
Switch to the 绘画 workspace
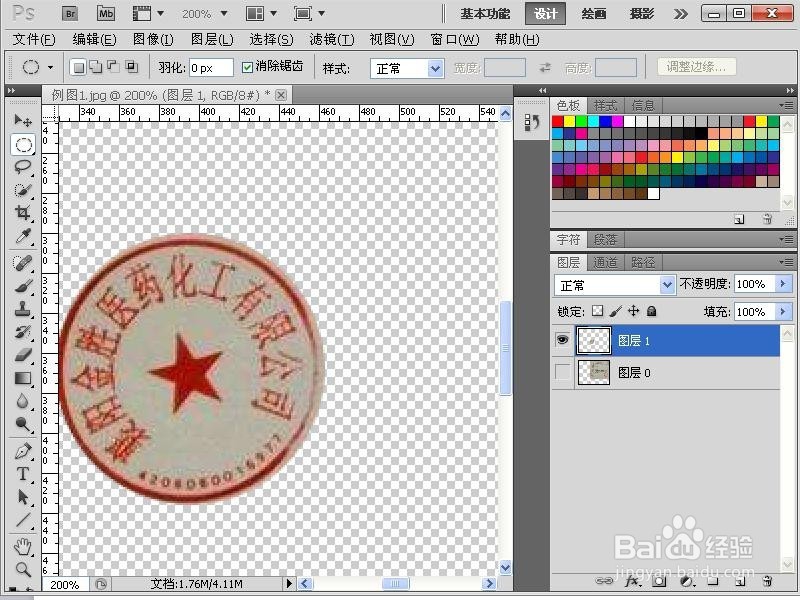(594, 14)
